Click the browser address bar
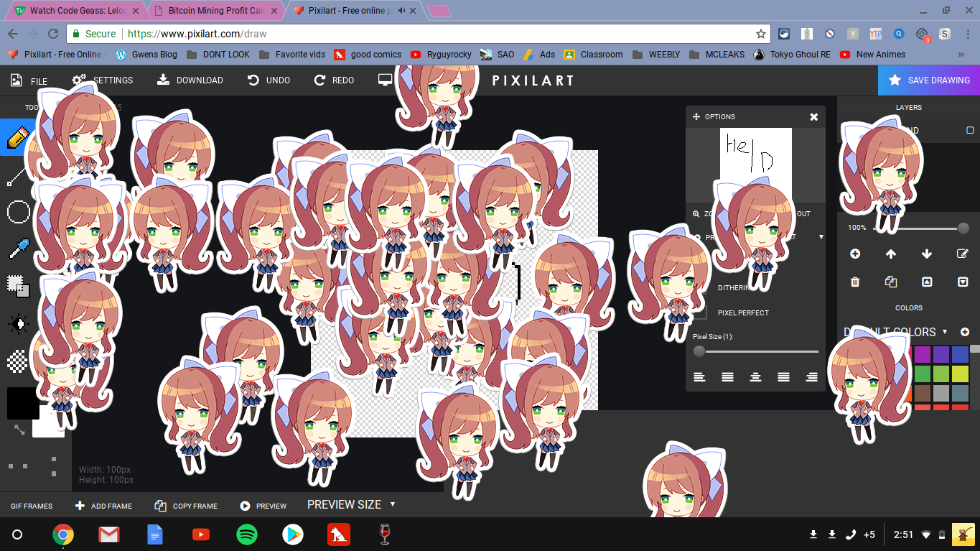Image resolution: width=980 pixels, height=551 pixels. 419,34
